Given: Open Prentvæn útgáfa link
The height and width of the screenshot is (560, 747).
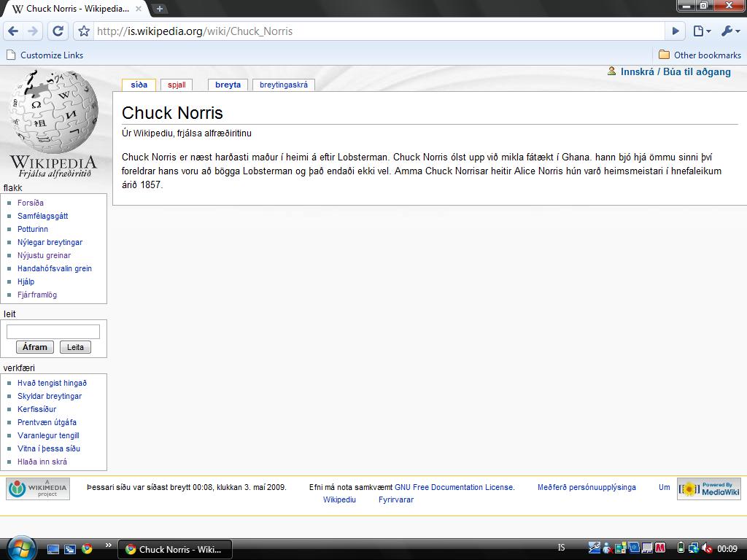Looking at the screenshot, I should (47, 422).
